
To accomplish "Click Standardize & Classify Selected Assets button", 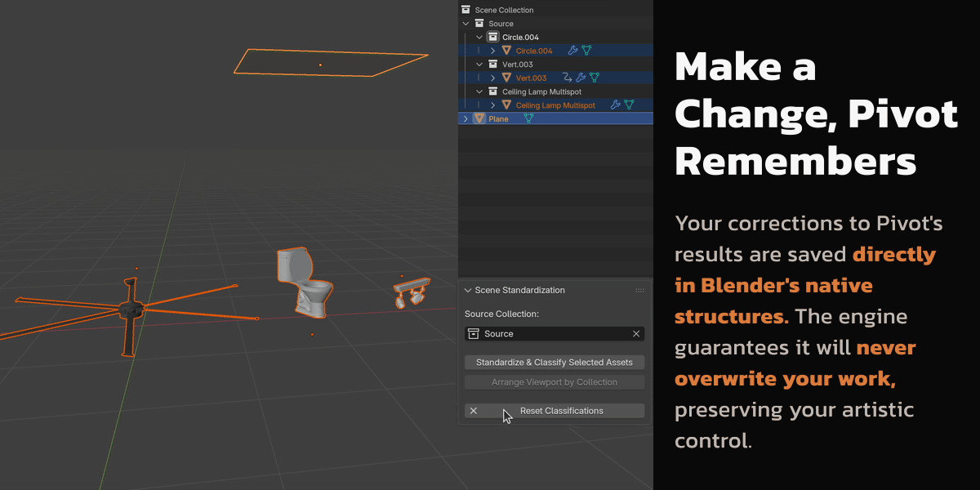I will click(x=555, y=362).
